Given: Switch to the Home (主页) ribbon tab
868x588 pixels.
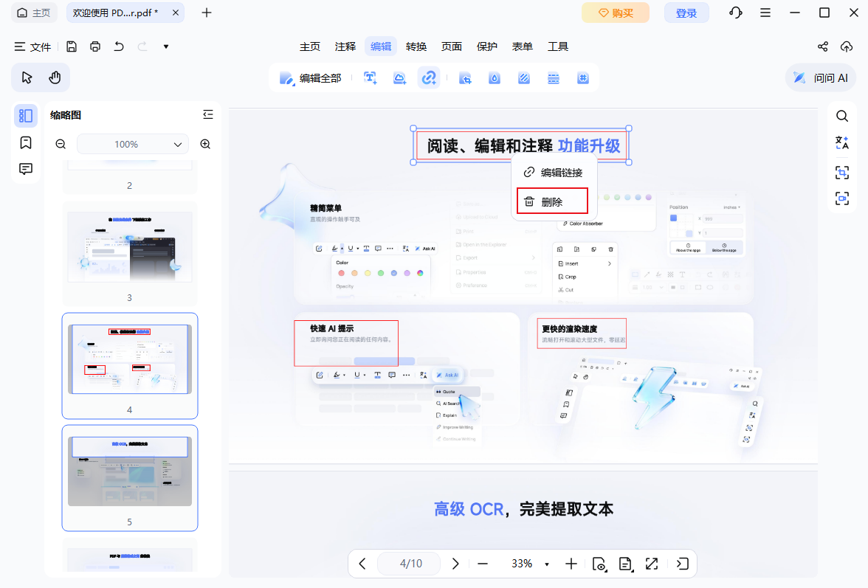Looking at the screenshot, I should coord(310,46).
